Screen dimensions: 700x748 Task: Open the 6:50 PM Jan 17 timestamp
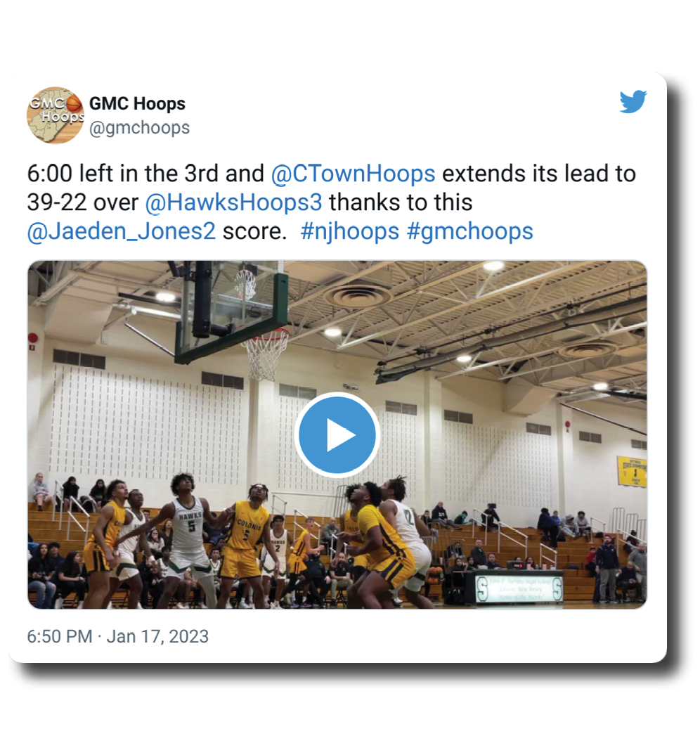point(118,636)
